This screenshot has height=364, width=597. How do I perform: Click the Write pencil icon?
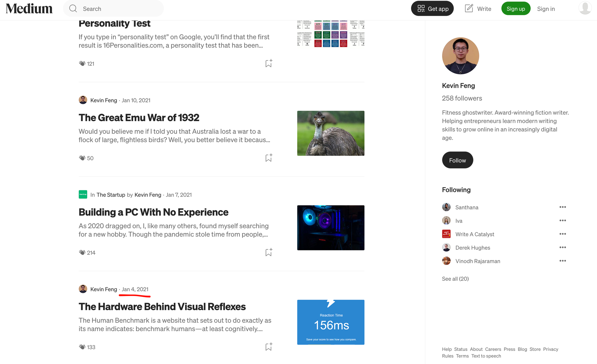click(x=469, y=8)
